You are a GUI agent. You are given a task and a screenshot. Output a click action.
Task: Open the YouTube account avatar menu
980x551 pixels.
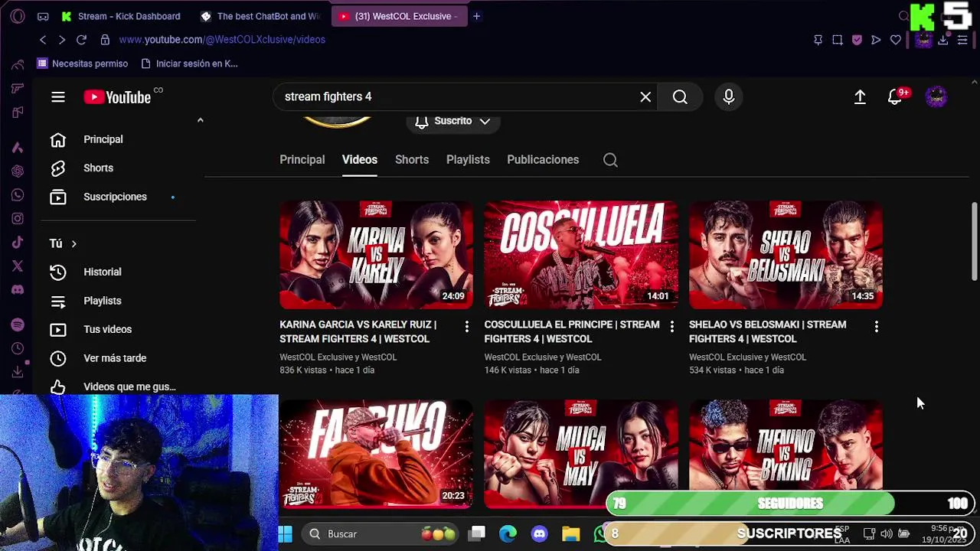[x=936, y=97]
